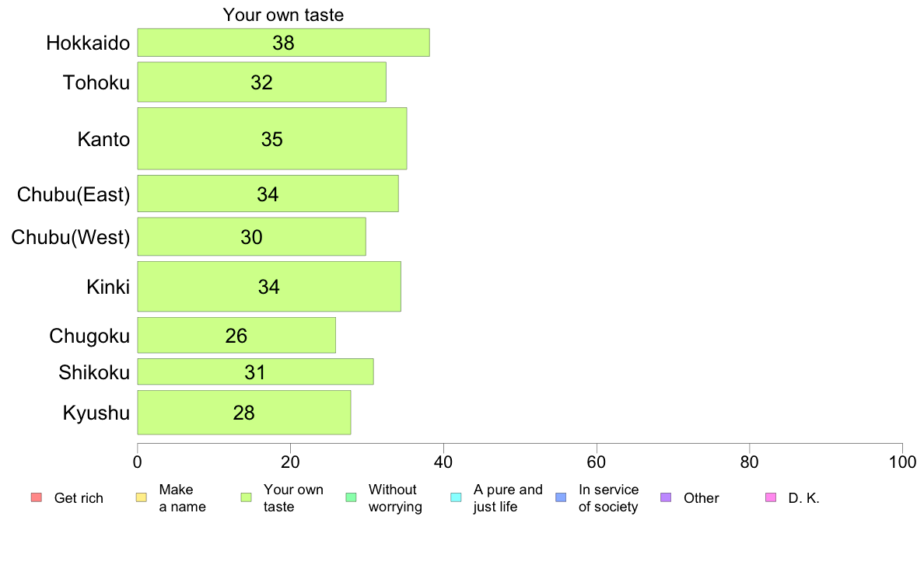Click the D. K. pink legend swatch

[771, 497]
